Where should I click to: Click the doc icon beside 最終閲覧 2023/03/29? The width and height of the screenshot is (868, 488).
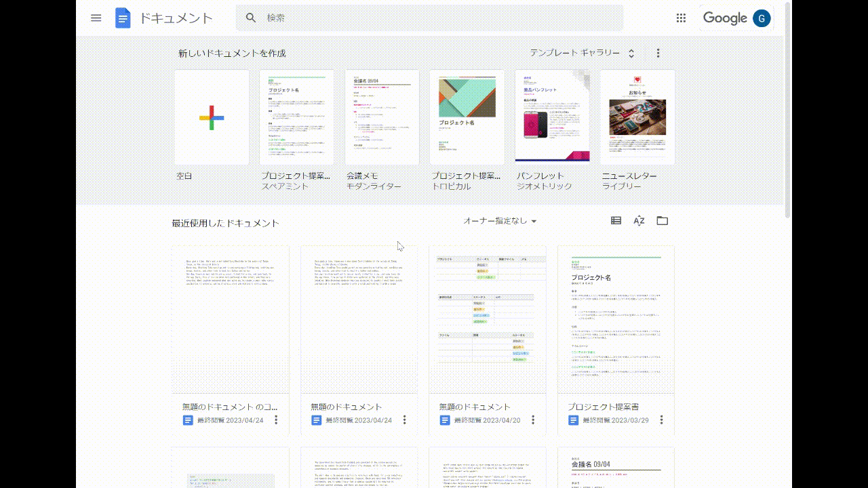click(574, 420)
